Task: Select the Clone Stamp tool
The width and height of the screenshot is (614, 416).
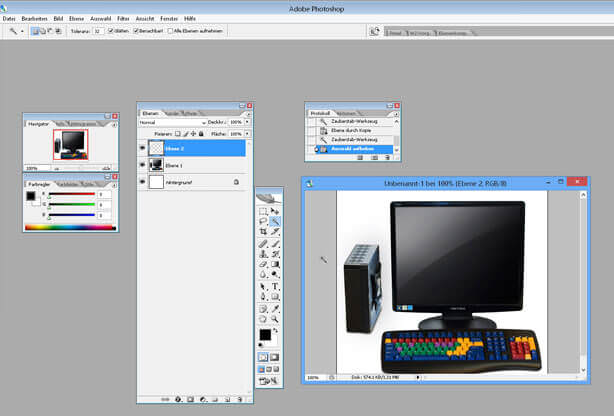Action: 263,254
